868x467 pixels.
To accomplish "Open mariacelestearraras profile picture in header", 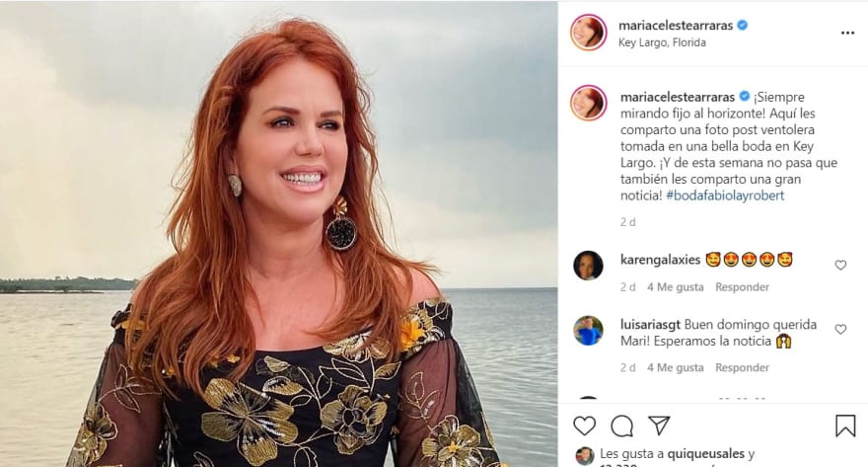I will tap(588, 33).
